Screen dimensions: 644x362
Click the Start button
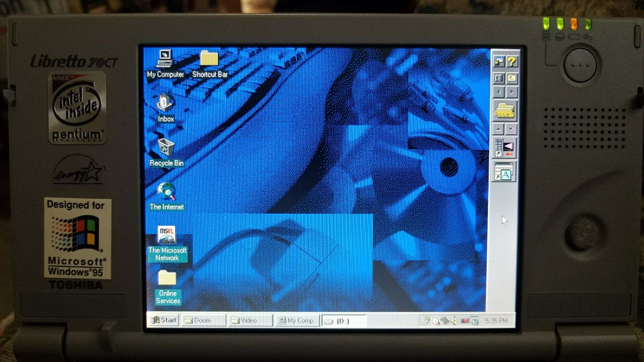[x=164, y=320]
